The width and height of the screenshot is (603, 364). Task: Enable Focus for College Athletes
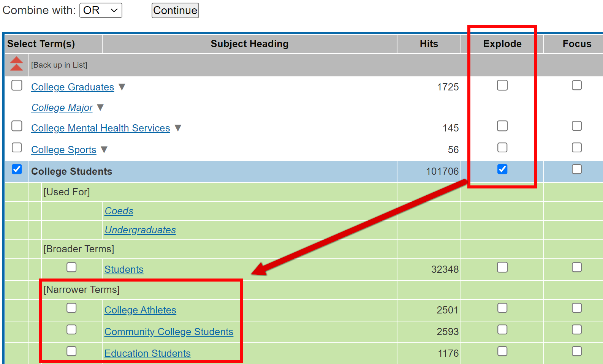[x=577, y=308]
